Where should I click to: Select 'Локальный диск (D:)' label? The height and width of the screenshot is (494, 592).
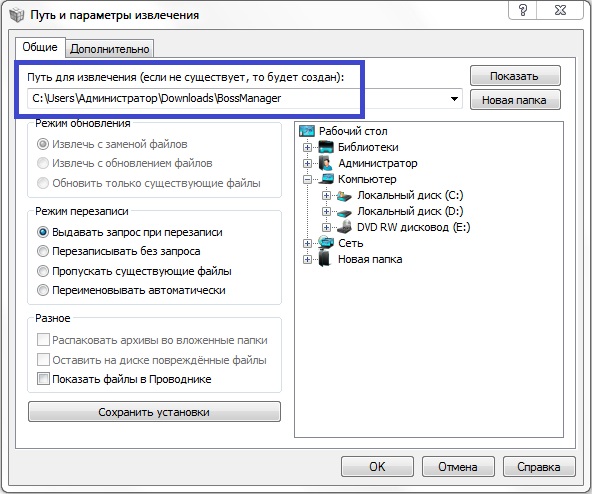(410, 211)
